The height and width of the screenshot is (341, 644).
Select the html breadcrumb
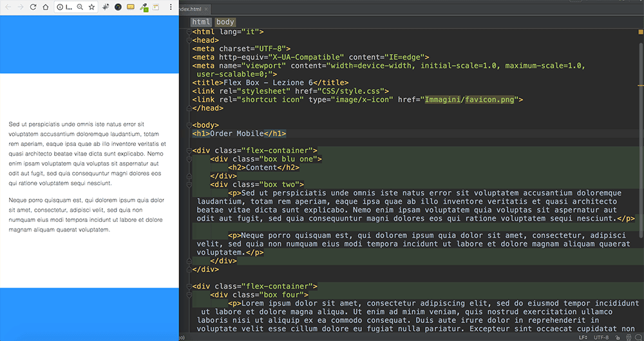[201, 22]
